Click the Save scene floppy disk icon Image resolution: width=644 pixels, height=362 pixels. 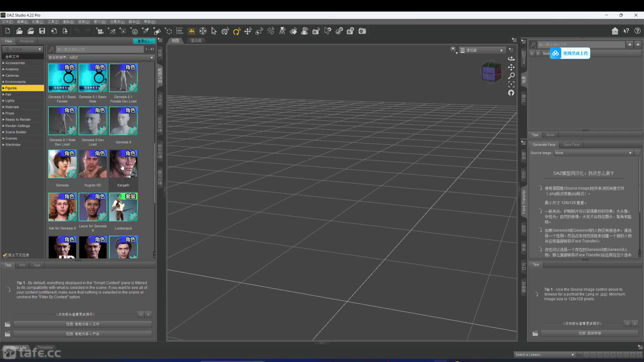pyautogui.click(x=42, y=31)
